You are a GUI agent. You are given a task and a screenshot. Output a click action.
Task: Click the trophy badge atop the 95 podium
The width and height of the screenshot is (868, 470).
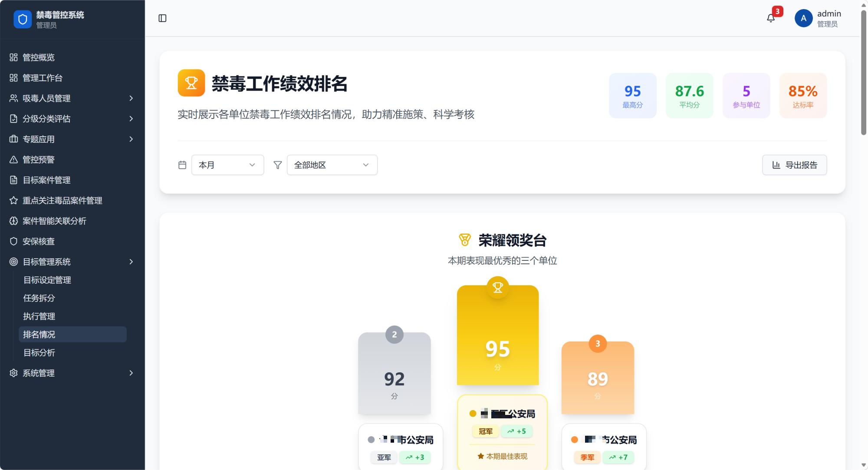498,287
